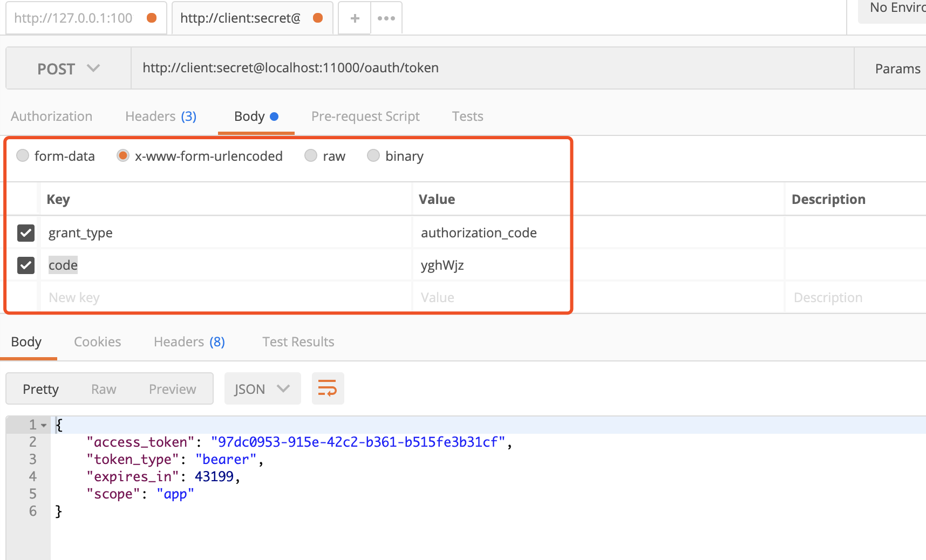
Task: Choose the raw body option
Action: (311, 156)
